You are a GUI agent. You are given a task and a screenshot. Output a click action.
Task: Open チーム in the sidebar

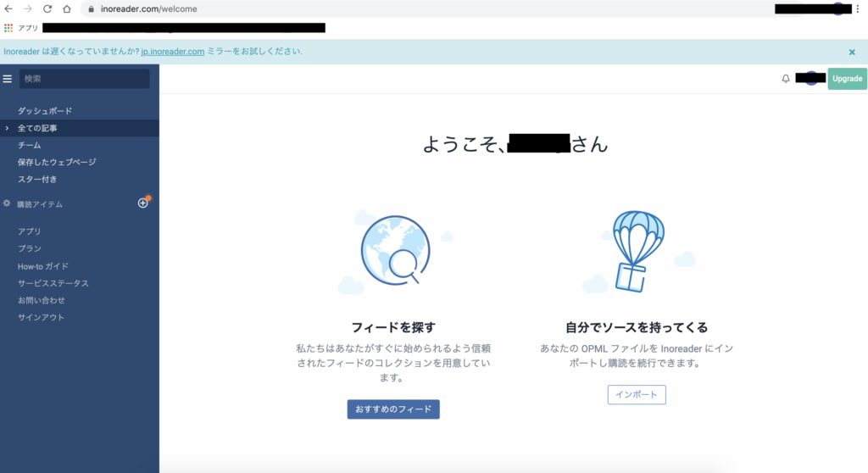pos(29,145)
